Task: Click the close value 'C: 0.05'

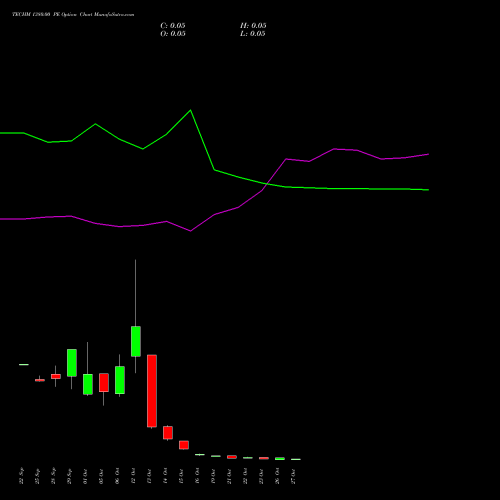Action: pyautogui.click(x=173, y=26)
